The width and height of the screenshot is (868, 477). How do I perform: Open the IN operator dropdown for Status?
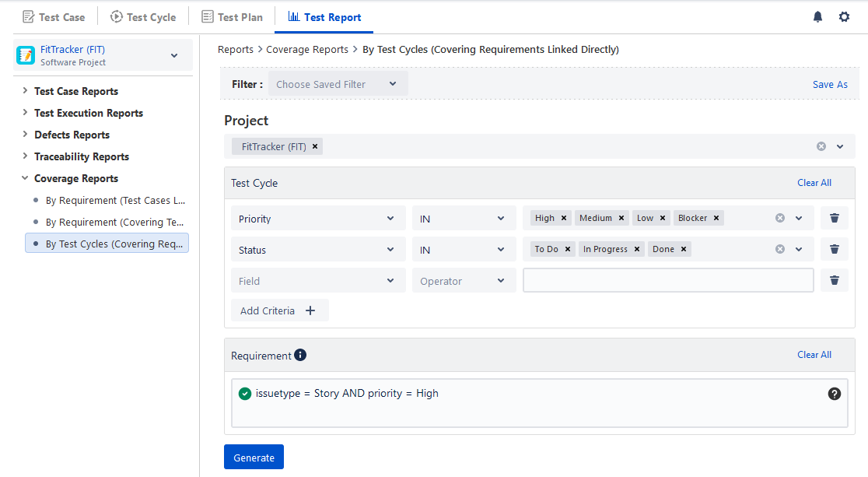click(x=464, y=249)
